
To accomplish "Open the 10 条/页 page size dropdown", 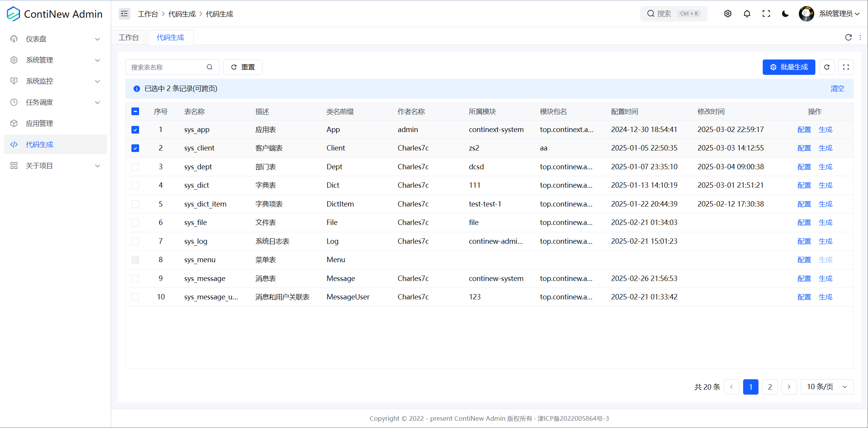I will [827, 387].
